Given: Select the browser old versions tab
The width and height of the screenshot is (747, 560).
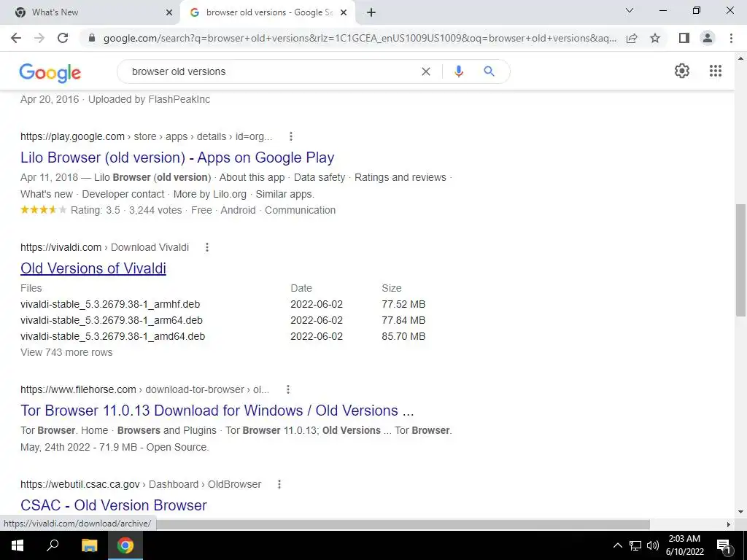Looking at the screenshot, I should coord(268,12).
